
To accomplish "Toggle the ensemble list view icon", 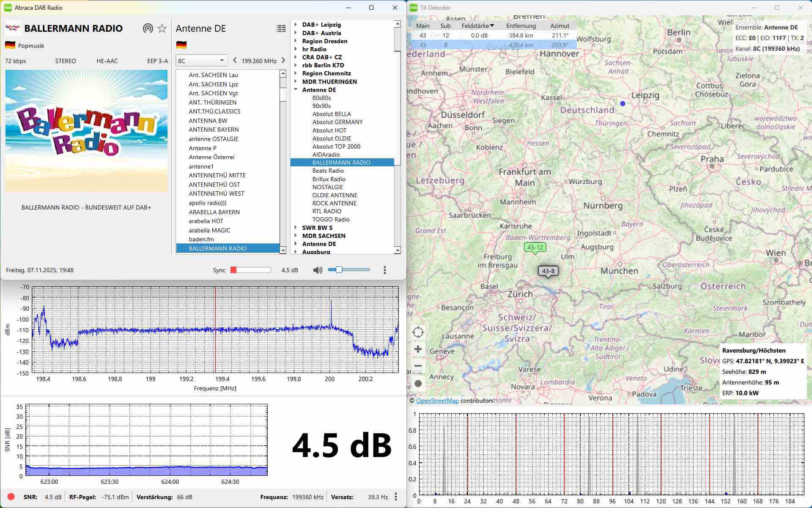I will 281,28.
